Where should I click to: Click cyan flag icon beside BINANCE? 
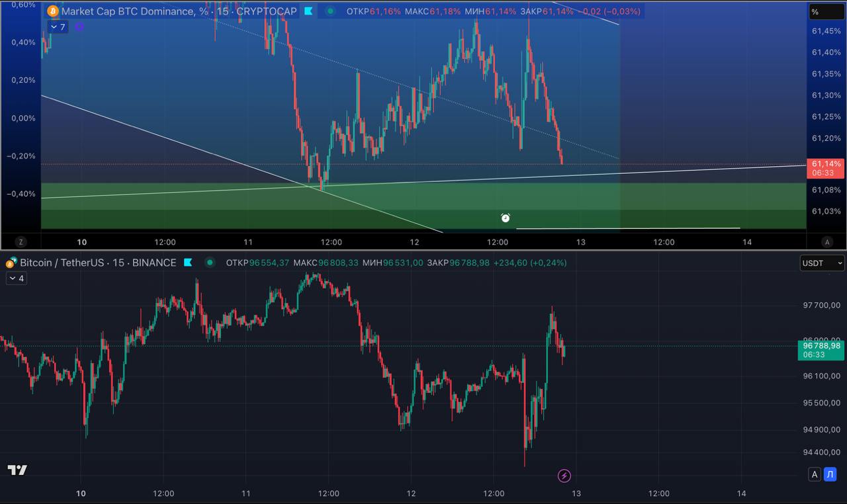(188, 263)
